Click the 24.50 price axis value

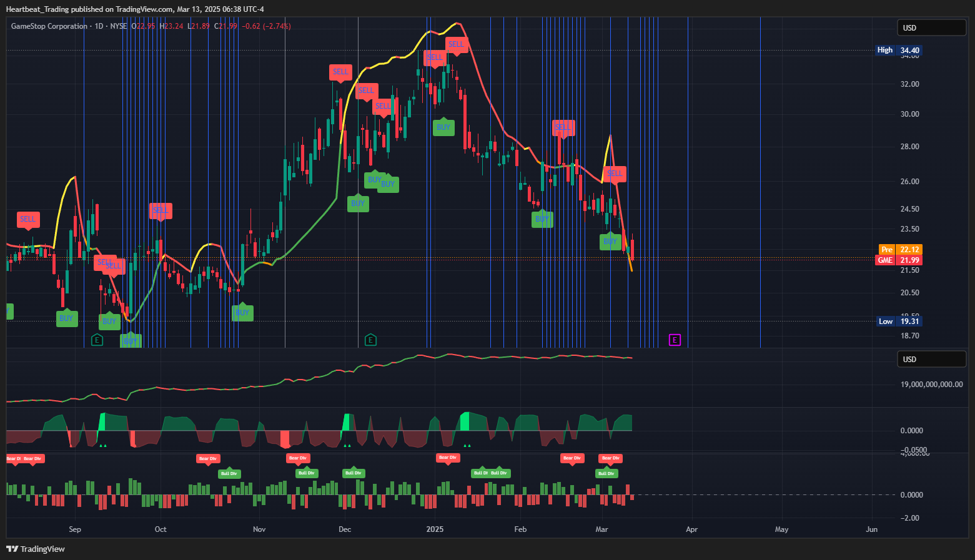910,209
